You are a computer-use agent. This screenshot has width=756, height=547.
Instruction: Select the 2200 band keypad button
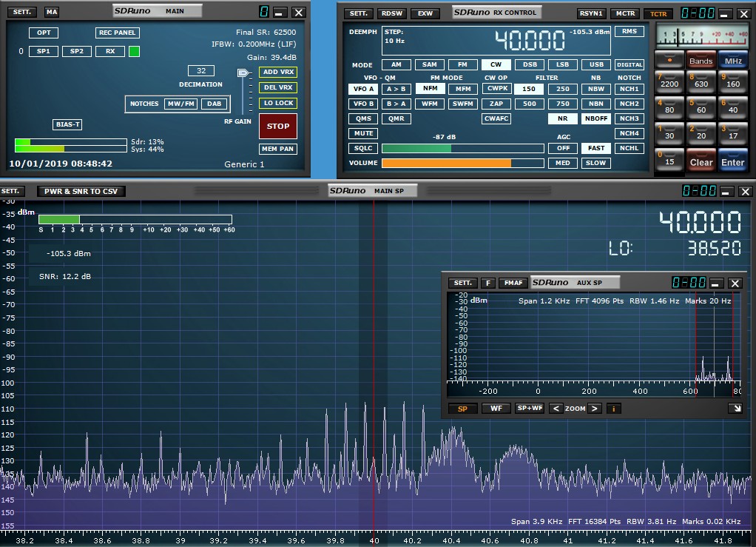(x=669, y=83)
